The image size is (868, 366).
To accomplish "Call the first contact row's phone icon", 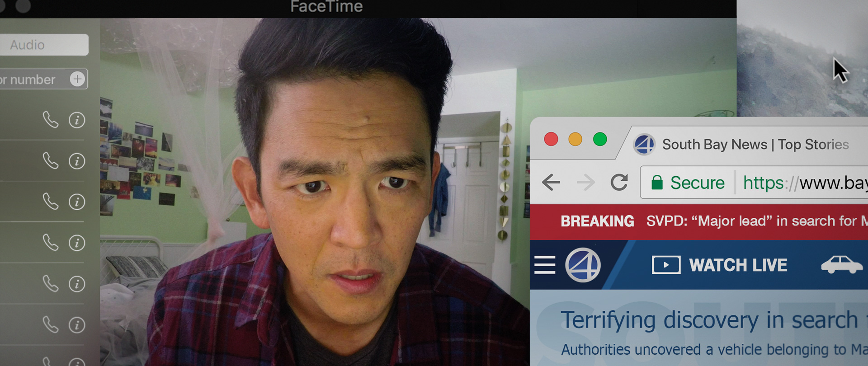I will click(51, 120).
